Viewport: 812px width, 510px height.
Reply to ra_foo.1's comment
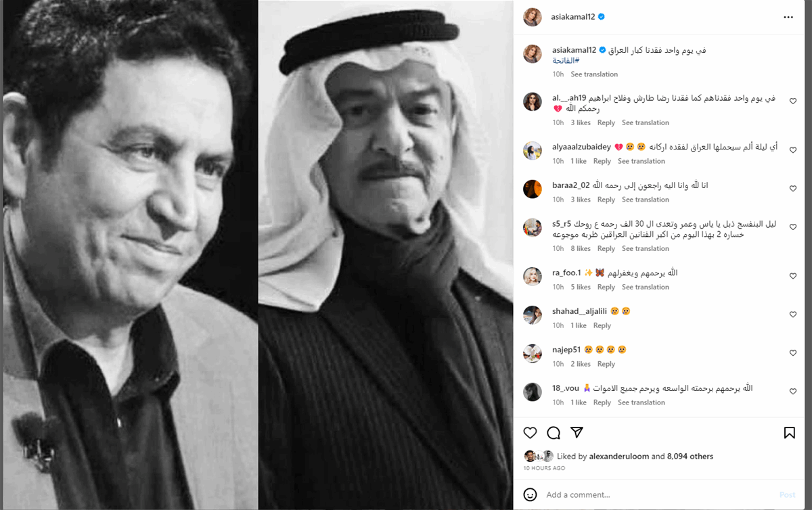click(606, 287)
